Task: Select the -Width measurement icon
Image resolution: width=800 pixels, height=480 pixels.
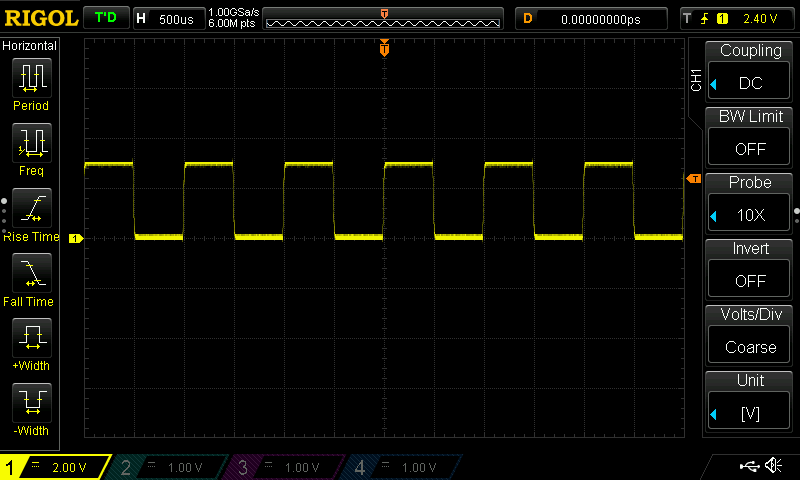Action: pos(32,402)
